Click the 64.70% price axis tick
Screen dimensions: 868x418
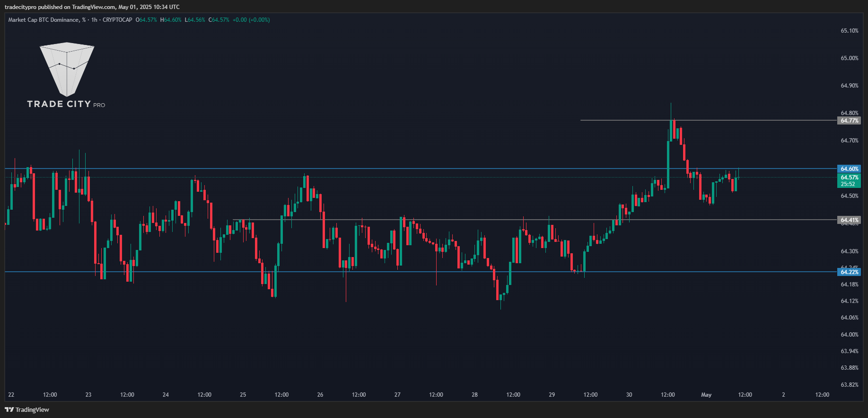pyautogui.click(x=850, y=141)
